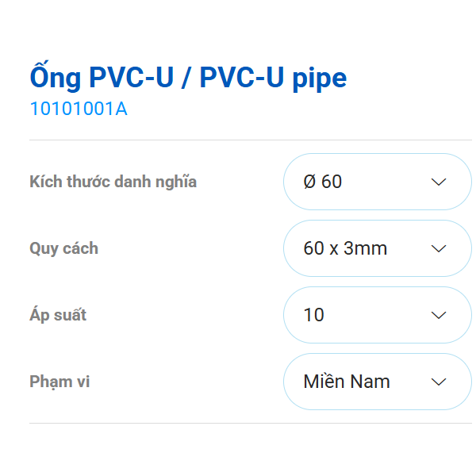Select the Kích thước danh nghĩa label
Viewport: 476px width, 476px height.
pos(113,182)
